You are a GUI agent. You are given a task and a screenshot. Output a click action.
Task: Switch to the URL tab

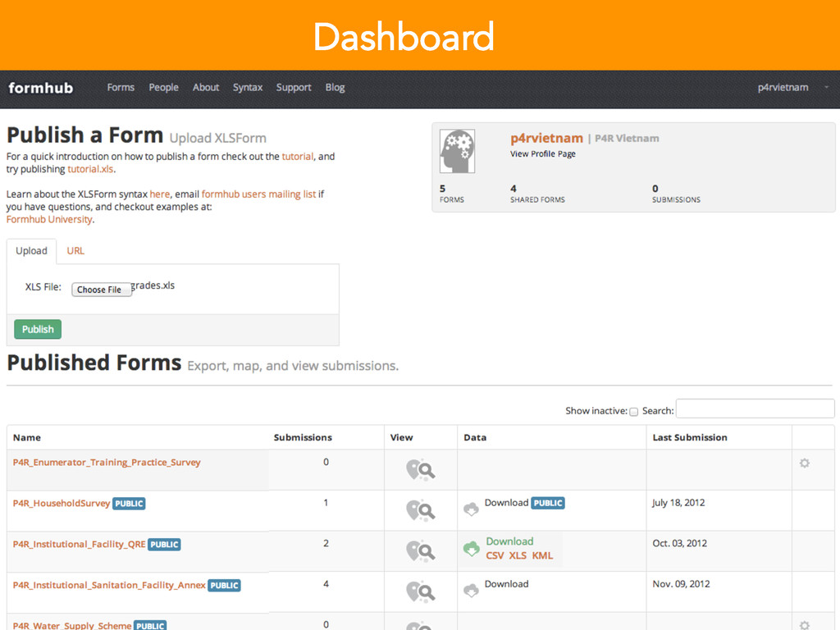point(75,251)
